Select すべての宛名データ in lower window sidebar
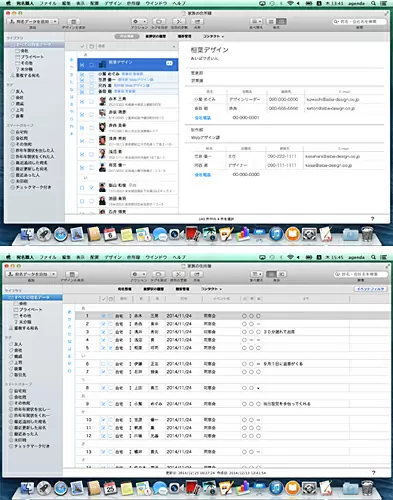Image resolution: width=393 pixels, height=500 pixels. coord(32,297)
